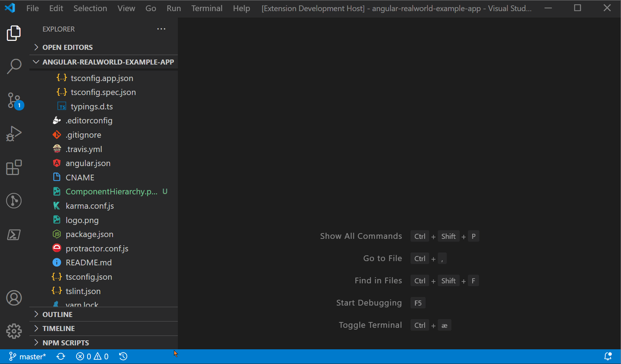Click the Toggle Terminal hint text
This screenshot has width=621, height=364.
tap(370, 325)
